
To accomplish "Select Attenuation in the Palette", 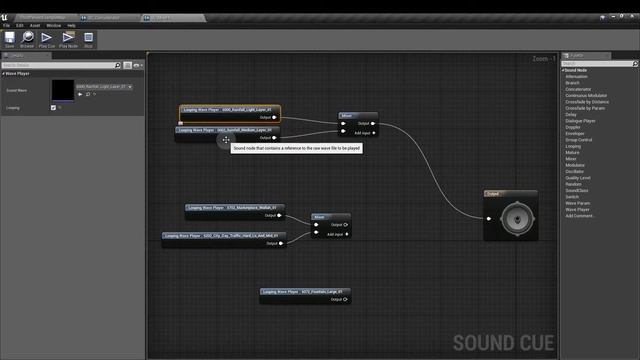I will click(x=576, y=77).
